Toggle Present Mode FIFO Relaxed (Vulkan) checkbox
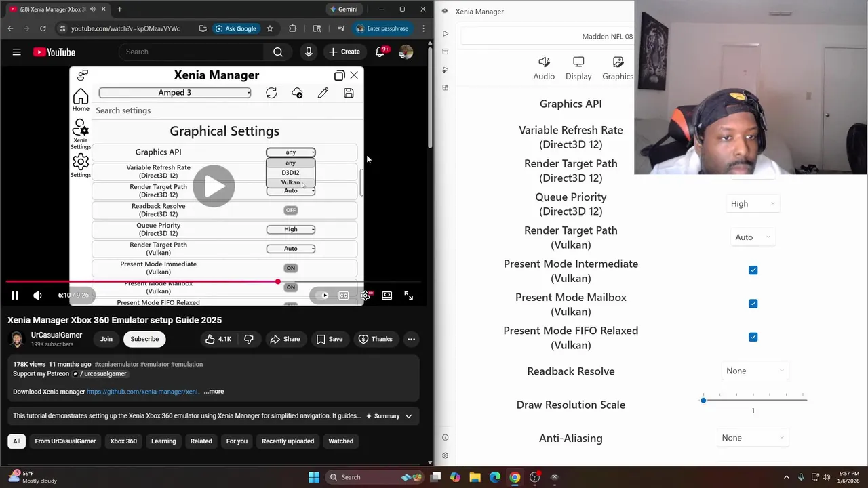This screenshot has height=488, width=868. (753, 337)
